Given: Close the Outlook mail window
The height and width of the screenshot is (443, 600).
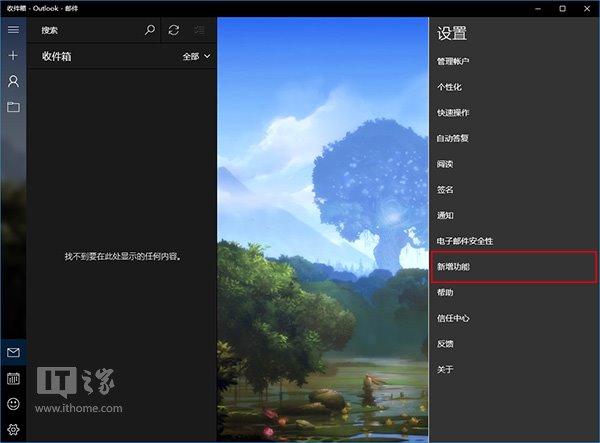Looking at the screenshot, I should pos(587,8).
